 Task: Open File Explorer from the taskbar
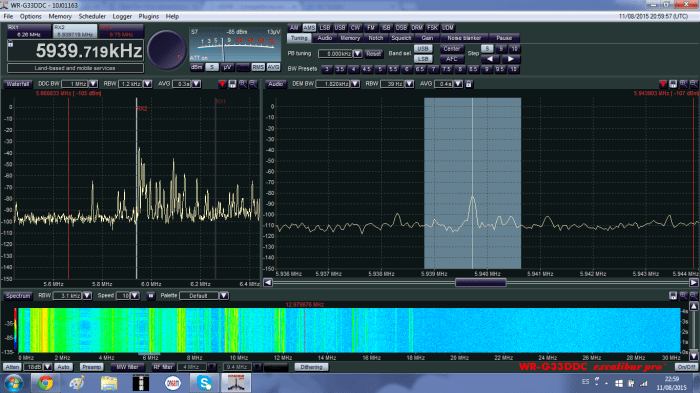click(x=109, y=383)
